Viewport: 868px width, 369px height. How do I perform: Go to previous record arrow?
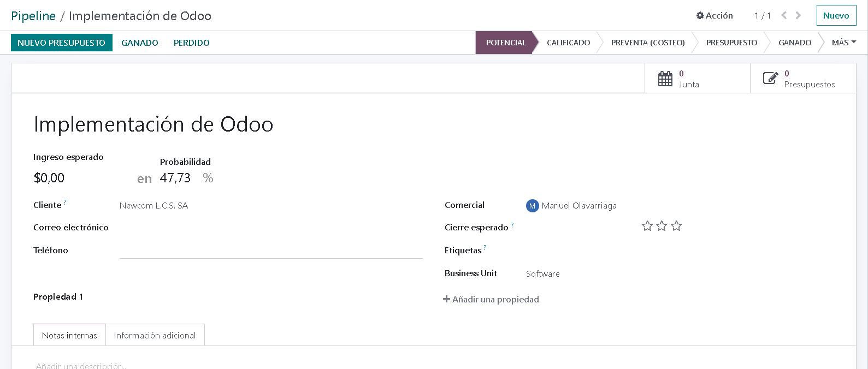784,15
